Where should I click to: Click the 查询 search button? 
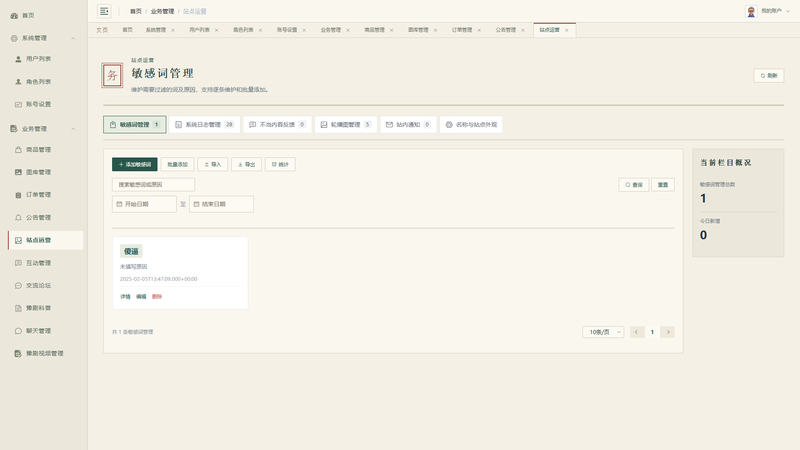click(634, 185)
